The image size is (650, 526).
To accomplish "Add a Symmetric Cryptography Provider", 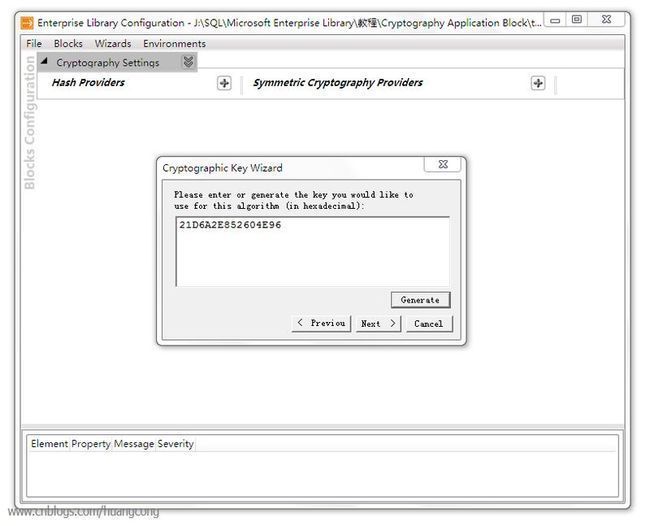I will coord(538,83).
